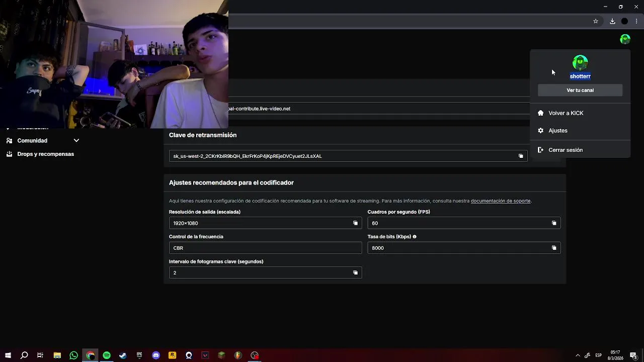Click the Tasa de bits 8000 field
The width and height of the screenshot is (644, 362).
click(464, 248)
